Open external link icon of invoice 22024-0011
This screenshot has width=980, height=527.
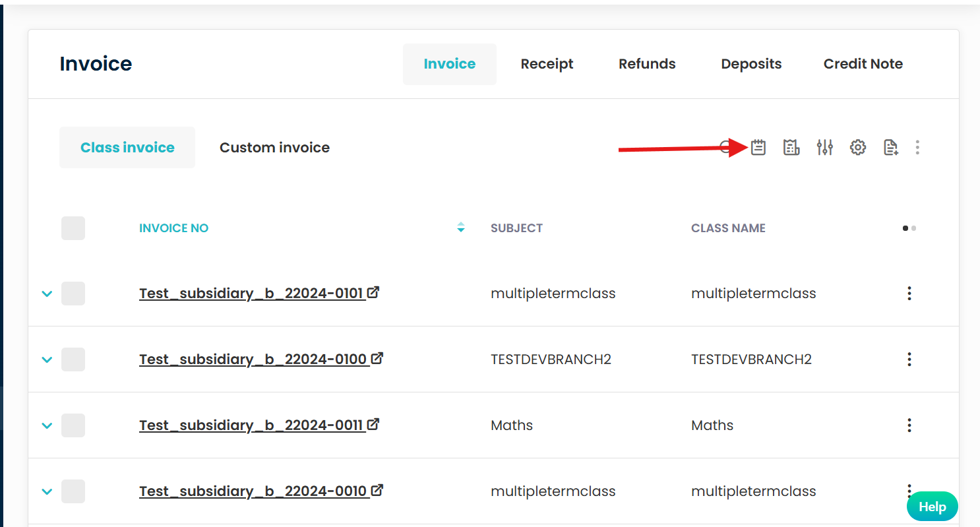pos(373,424)
